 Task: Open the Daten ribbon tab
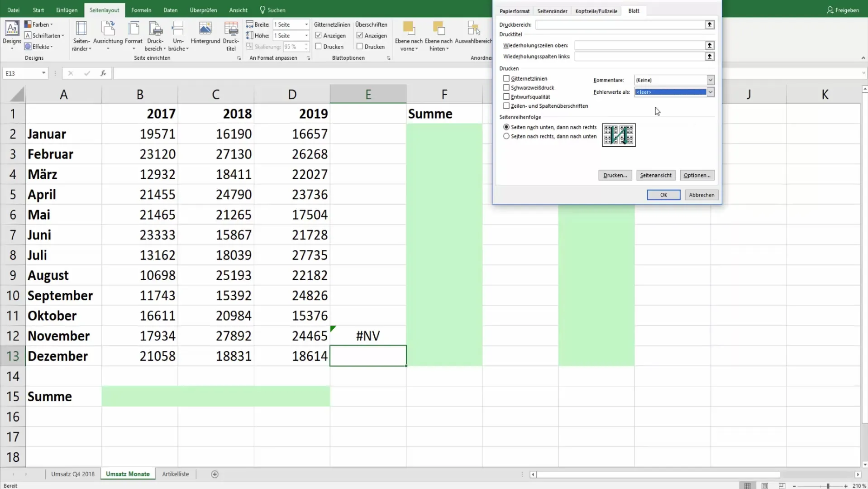pyautogui.click(x=170, y=10)
